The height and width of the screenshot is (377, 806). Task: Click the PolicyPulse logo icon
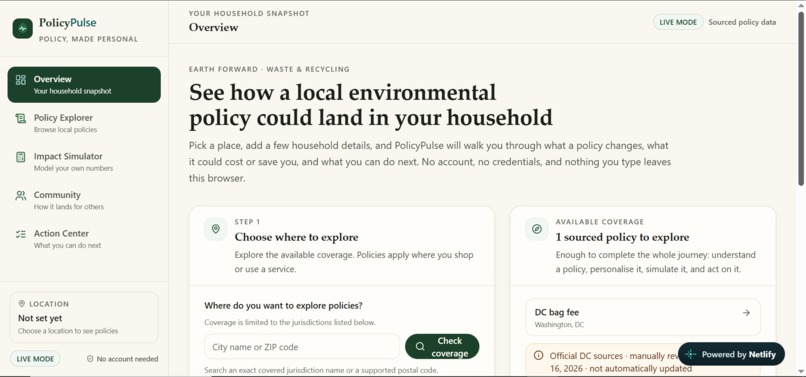(23, 29)
